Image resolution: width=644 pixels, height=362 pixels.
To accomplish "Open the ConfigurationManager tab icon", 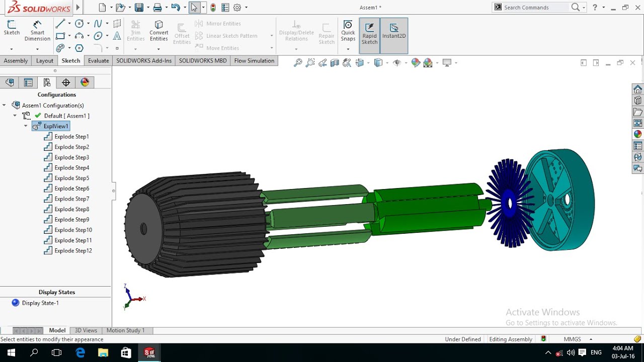I will pyautogui.click(x=47, y=82).
